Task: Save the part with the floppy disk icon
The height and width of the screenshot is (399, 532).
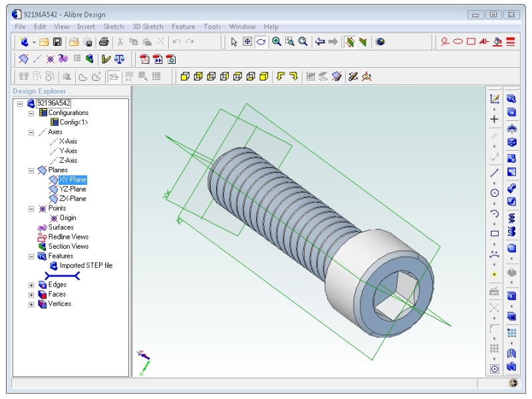Action: pos(57,42)
